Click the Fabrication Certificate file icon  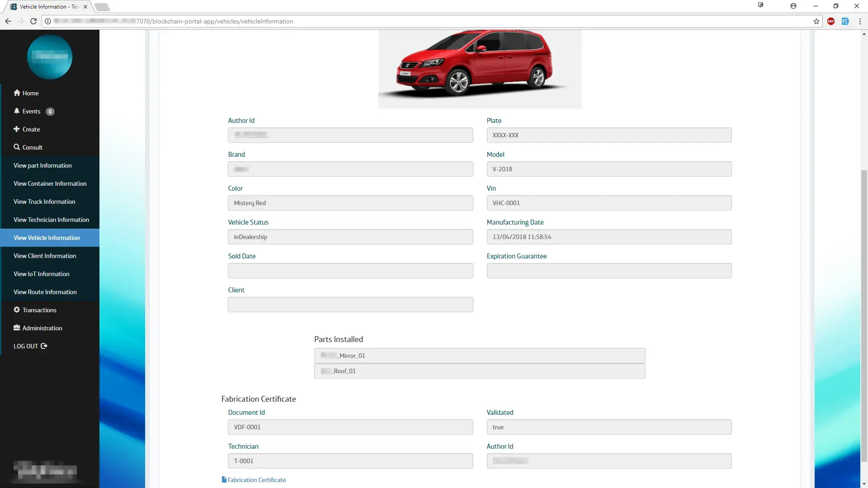click(x=224, y=479)
